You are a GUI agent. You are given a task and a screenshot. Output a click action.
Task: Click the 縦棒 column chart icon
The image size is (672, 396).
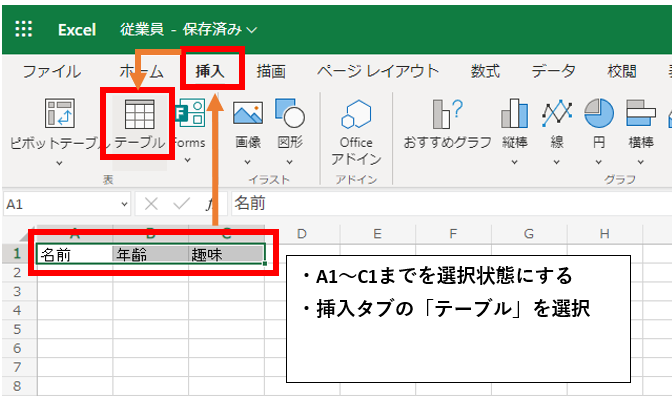514,113
